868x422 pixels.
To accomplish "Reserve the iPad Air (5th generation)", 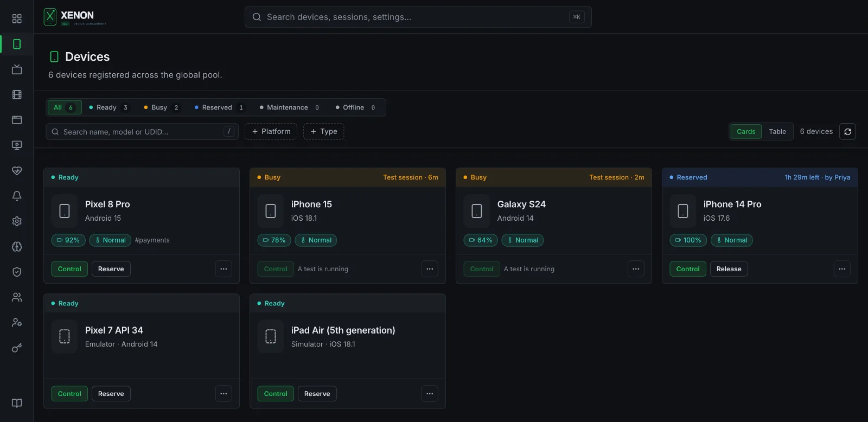I will (x=317, y=394).
